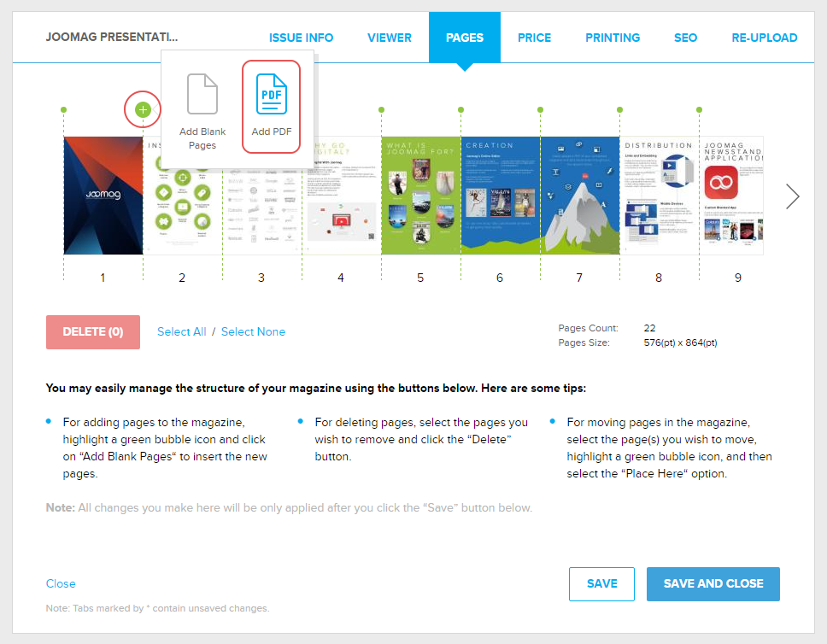Screen dimensions: 827x644
Task: Go to the Price tab
Action: coord(534,38)
